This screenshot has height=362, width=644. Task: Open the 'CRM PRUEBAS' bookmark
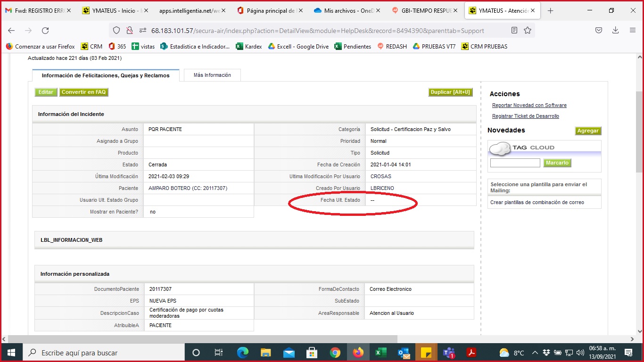point(485,46)
